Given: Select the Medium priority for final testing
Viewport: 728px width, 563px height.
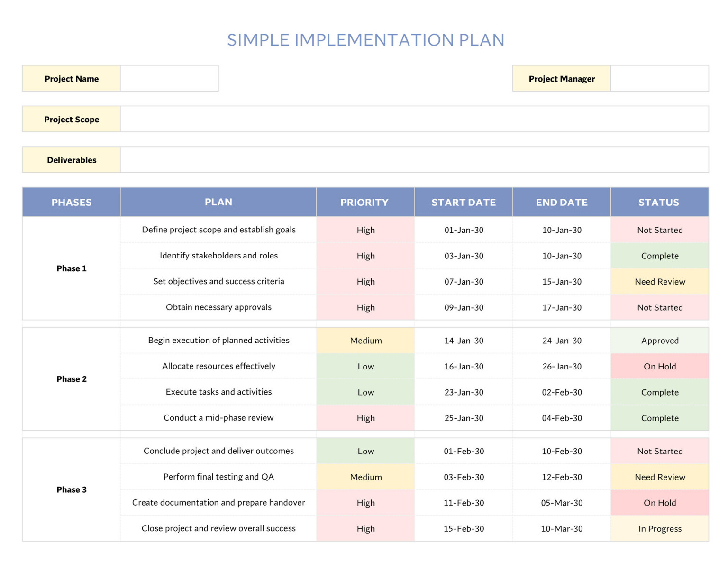Looking at the screenshot, I should pos(365,477).
